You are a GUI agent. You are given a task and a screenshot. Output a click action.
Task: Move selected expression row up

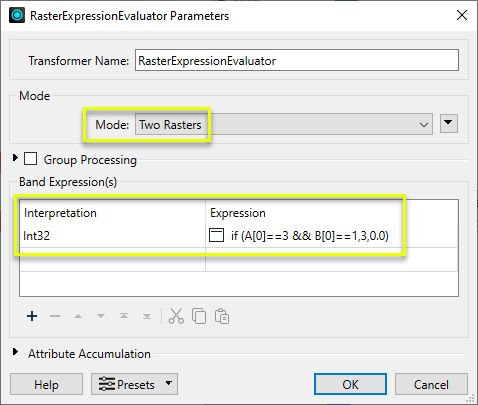point(78,316)
